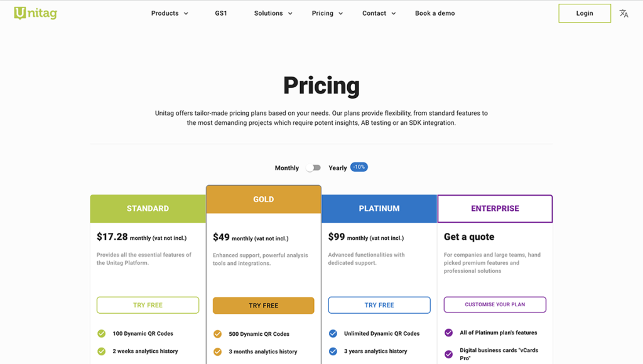Click the -10% yearly discount badge
Image resolution: width=643 pixels, height=364 pixels.
click(358, 167)
